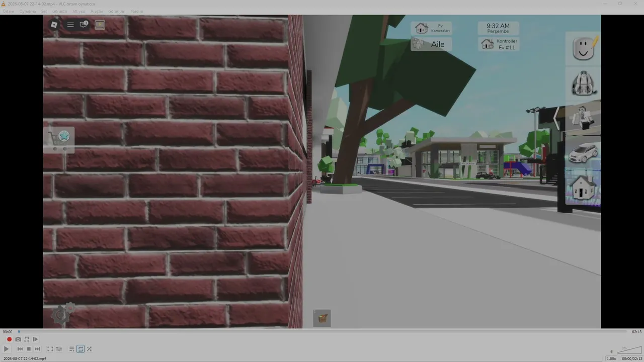Image resolution: width=644 pixels, height=362 pixels.
Task: Toggle fullscreen video mode
Action: 50,349
